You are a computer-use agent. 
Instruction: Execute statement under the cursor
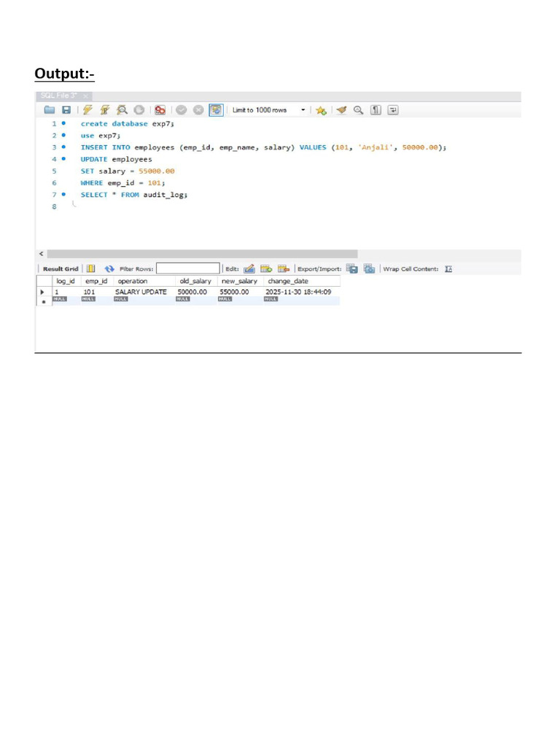click(x=105, y=110)
